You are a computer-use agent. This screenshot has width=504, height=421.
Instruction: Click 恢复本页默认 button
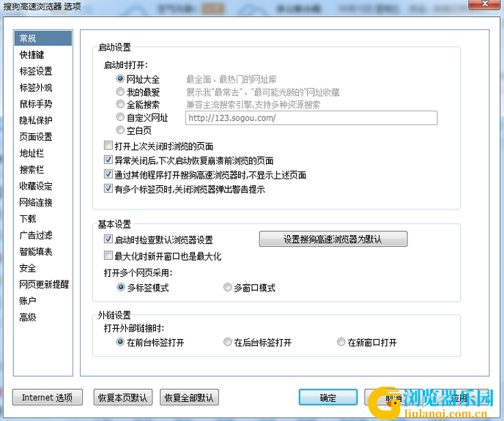[x=123, y=398]
